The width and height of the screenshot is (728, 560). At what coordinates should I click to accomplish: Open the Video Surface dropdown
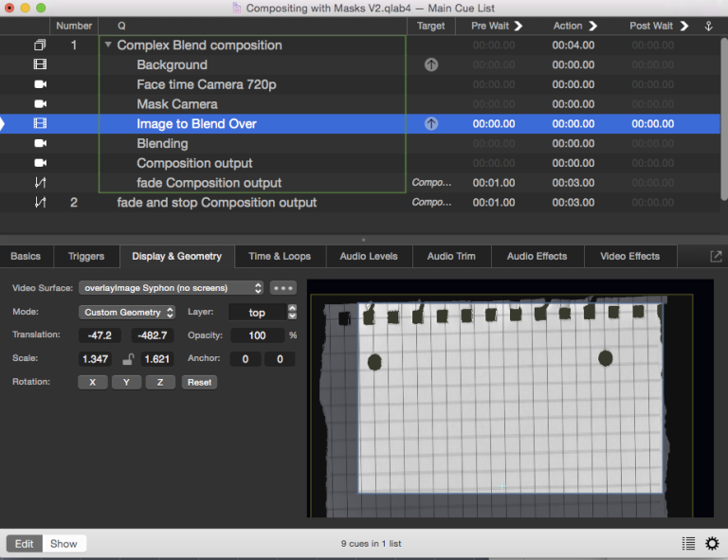tap(172, 287)
